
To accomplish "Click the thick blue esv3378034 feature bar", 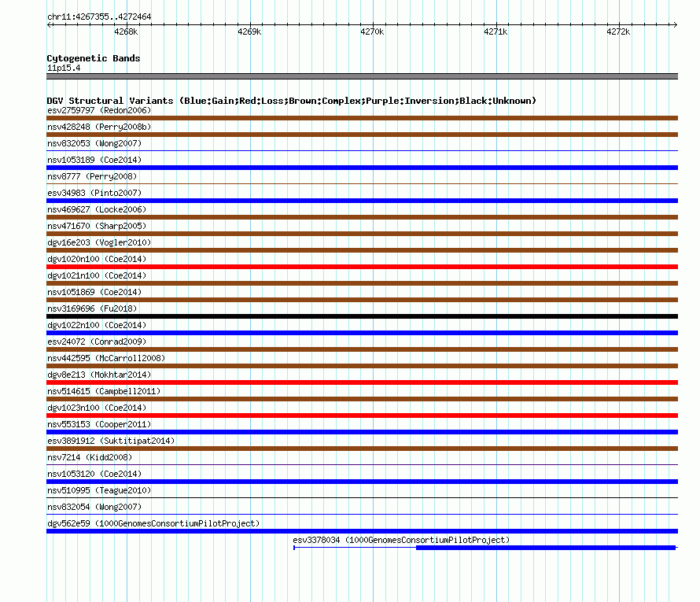I will (x=546, y=548).
